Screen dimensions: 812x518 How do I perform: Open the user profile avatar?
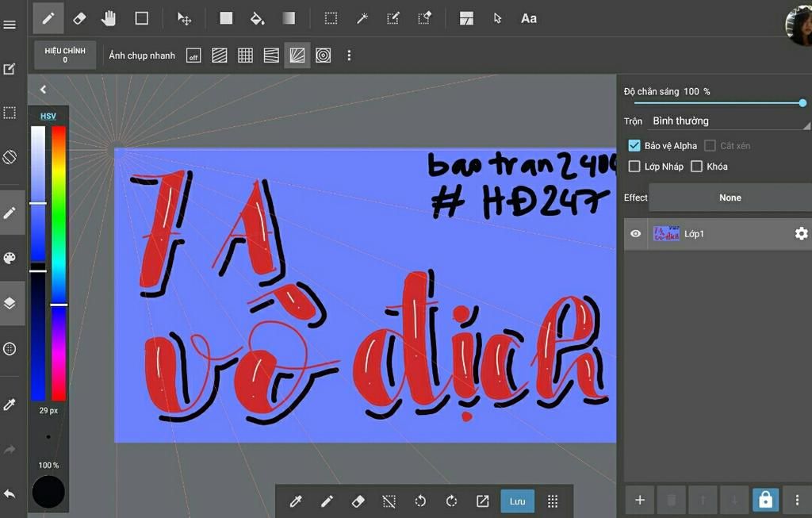pos(799,25)
